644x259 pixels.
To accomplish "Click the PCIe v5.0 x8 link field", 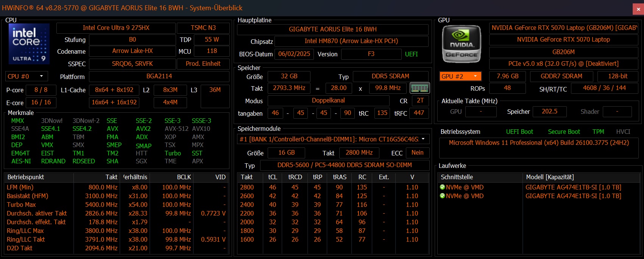I will pyautogui.click(x=564, y=64).
